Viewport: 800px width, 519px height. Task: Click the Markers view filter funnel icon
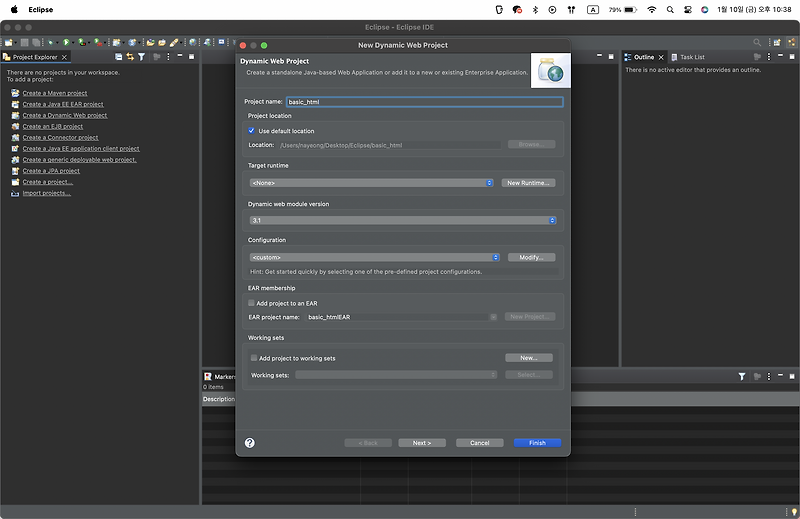pyautogui.click(x=742, y=377)
